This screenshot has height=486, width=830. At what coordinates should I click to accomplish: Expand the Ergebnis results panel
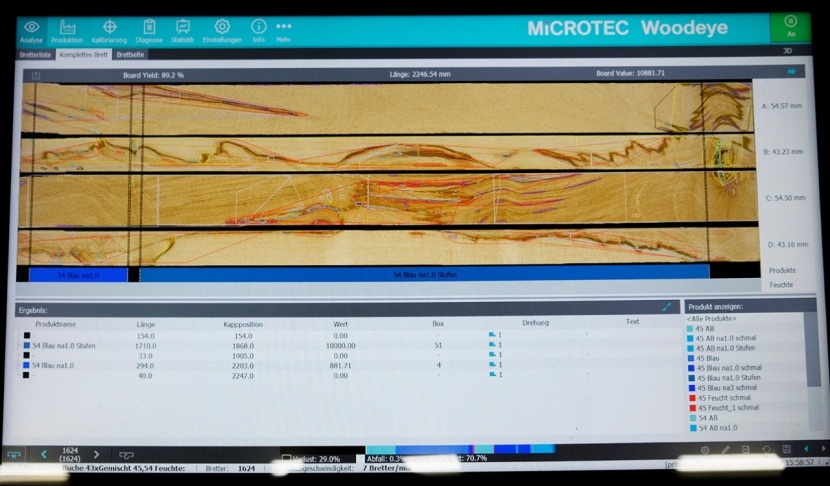(x=667, y=307)
